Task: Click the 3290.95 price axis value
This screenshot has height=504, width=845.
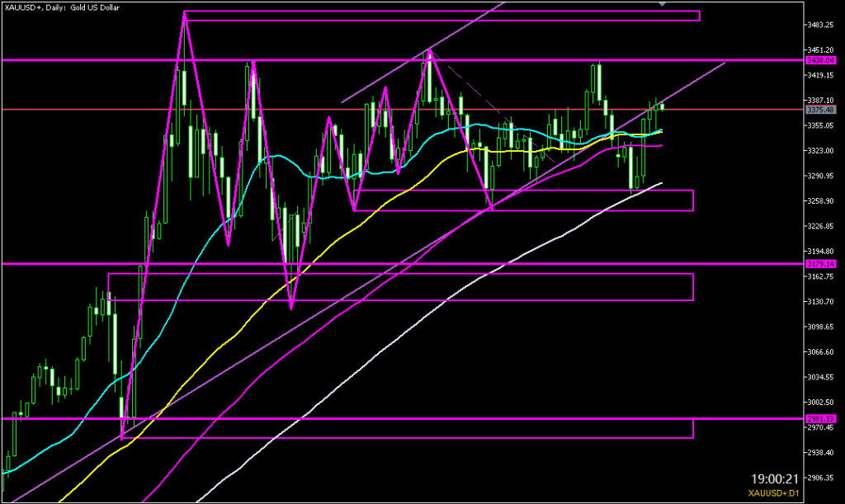Action: click(x=821, y=176)
